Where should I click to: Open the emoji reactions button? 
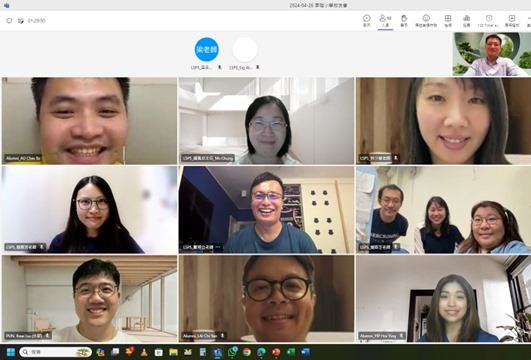(x=426, y=21)
